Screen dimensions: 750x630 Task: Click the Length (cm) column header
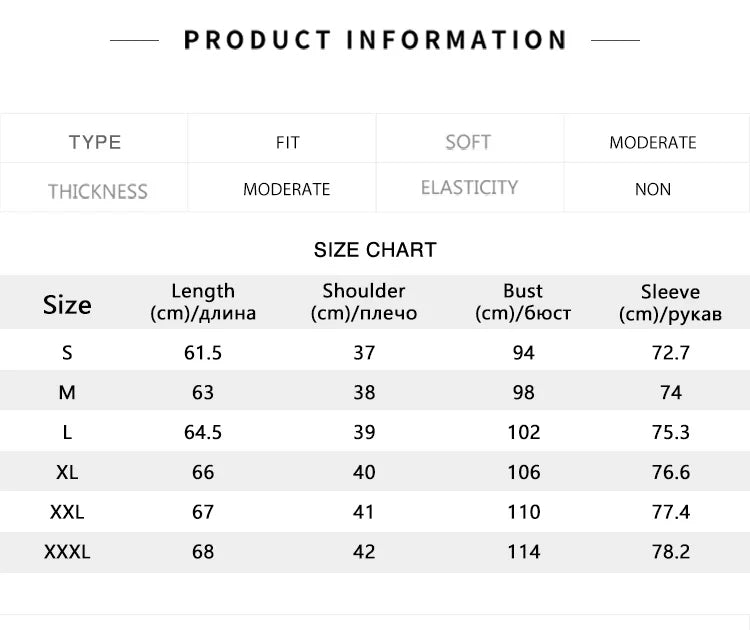pyautogui.click(x=203, y=302)
